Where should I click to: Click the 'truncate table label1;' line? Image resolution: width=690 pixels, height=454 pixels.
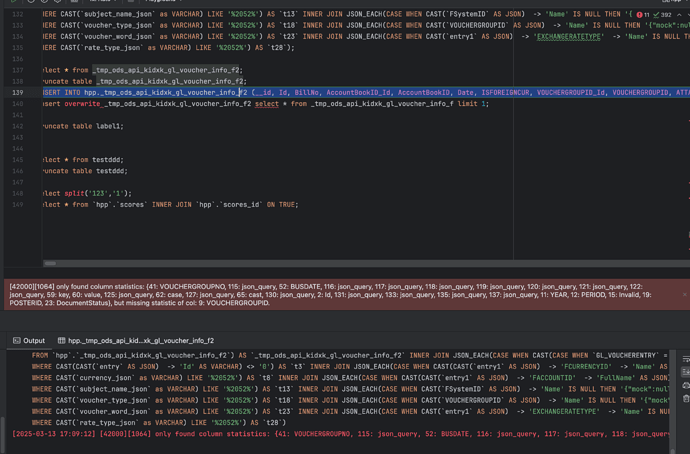tap(83, 126)
